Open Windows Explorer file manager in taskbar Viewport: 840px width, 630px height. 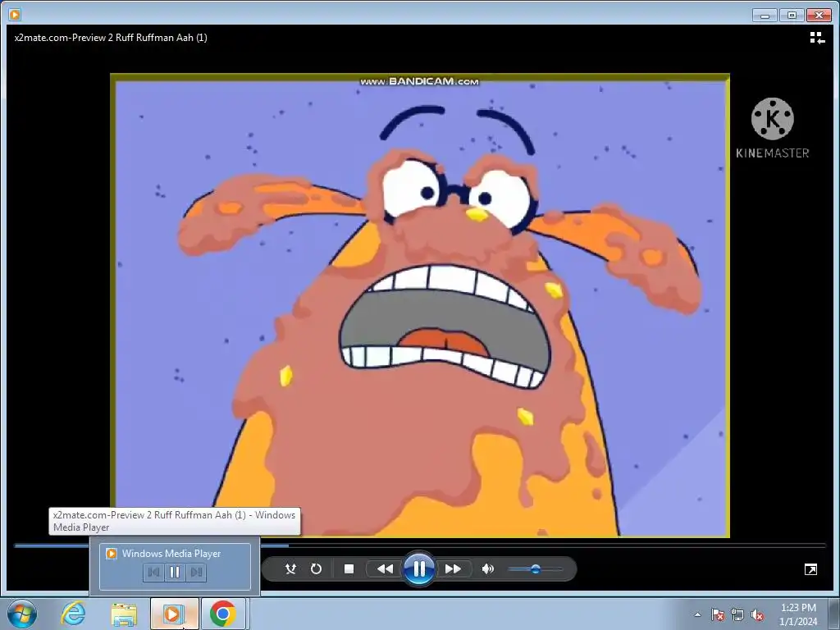[x=124, y=614]
